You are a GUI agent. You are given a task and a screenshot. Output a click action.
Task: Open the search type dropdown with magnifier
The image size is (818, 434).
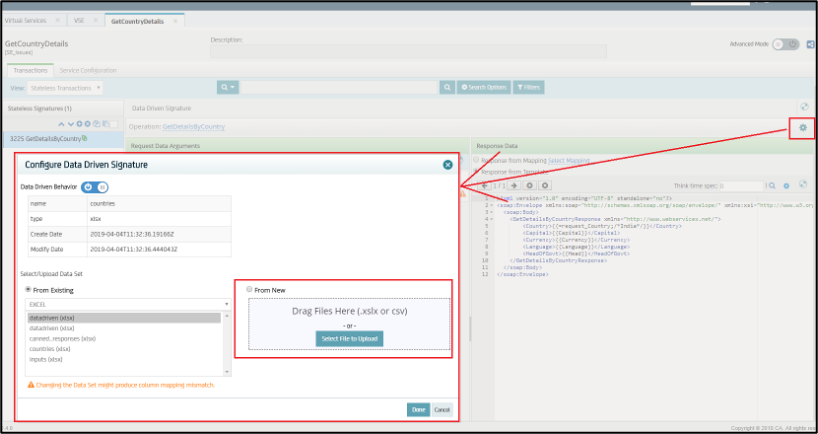point(228,88)
